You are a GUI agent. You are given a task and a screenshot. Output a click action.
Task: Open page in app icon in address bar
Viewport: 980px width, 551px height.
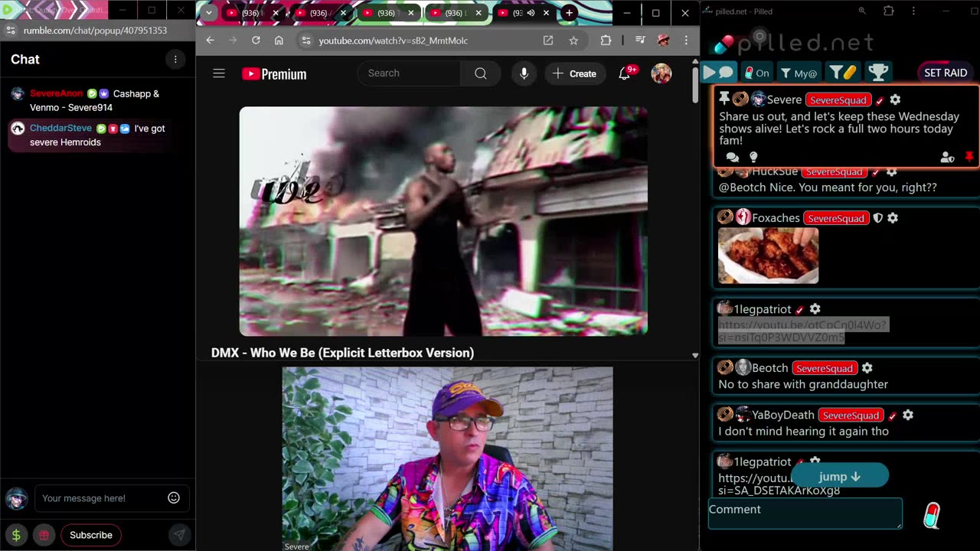point(548,41)
